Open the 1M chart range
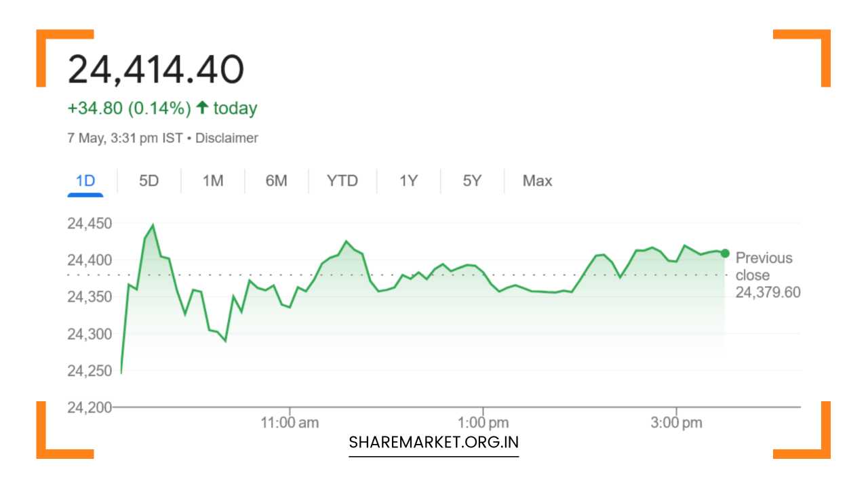 tap(213, 181)
